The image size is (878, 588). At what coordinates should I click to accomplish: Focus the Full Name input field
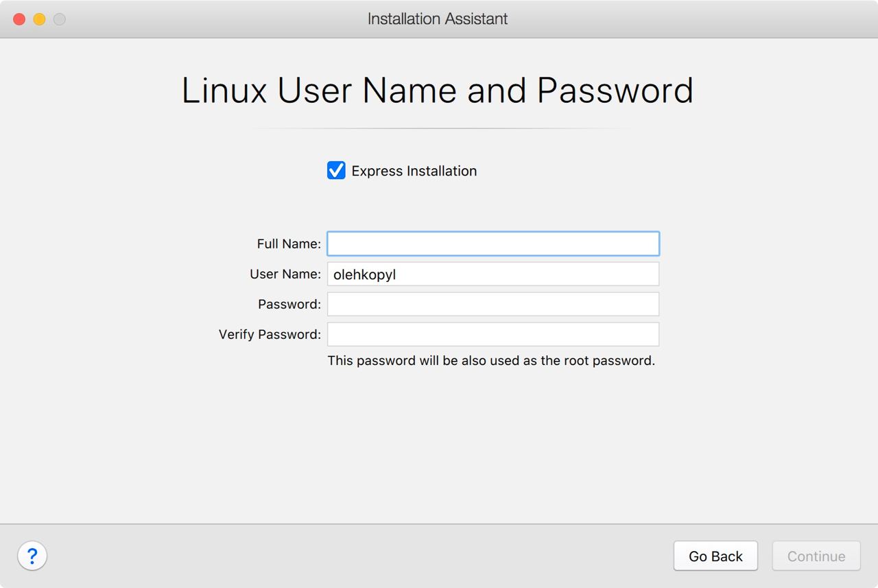pyautogui.click(x=493, y=244)
